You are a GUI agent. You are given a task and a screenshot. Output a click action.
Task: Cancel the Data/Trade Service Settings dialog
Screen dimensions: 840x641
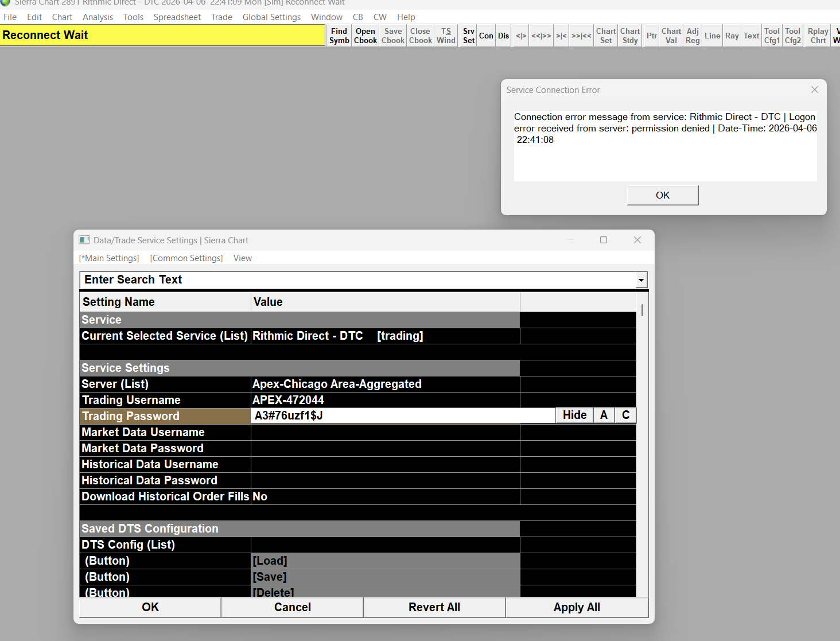293,607
